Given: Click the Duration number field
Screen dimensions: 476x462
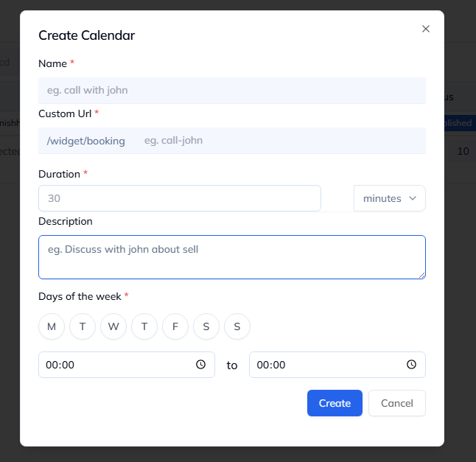Looking at the screenshot, I should [179, 198].
